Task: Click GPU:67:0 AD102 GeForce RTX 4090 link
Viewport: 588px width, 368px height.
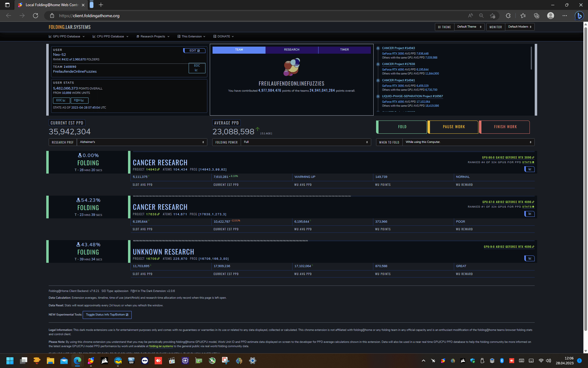Action: [x=508, y=202]
